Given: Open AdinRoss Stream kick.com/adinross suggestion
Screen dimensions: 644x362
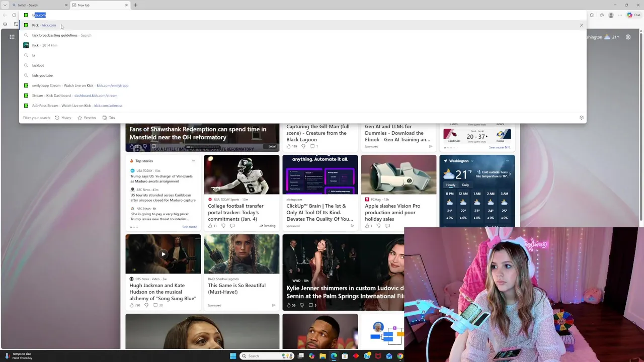Looking at the screenshot, I should coord(302,106).
